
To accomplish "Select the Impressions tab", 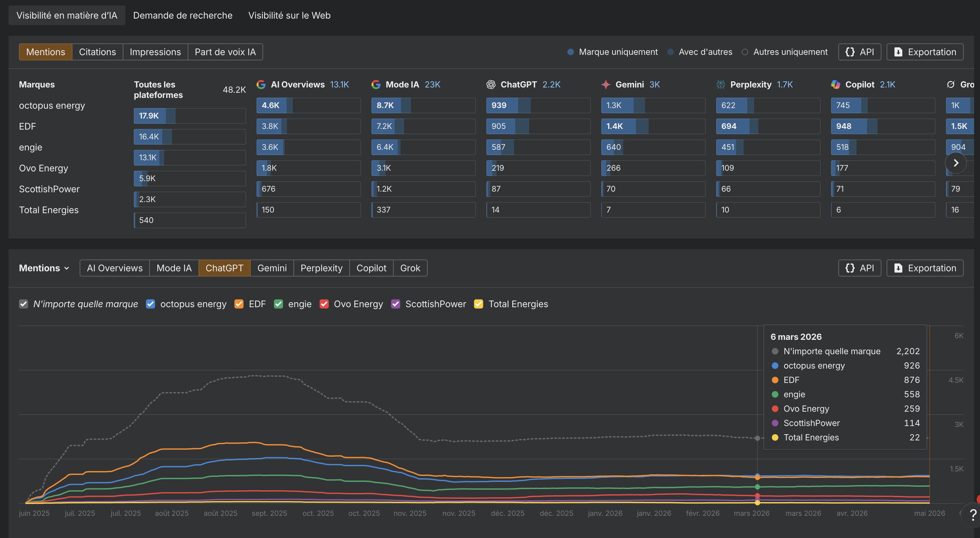I will coord(155,52).
